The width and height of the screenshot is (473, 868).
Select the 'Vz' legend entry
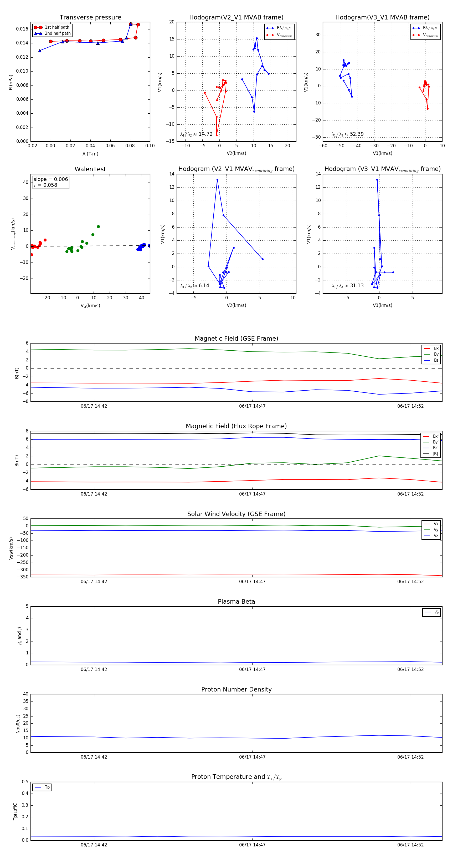[431, 536]
